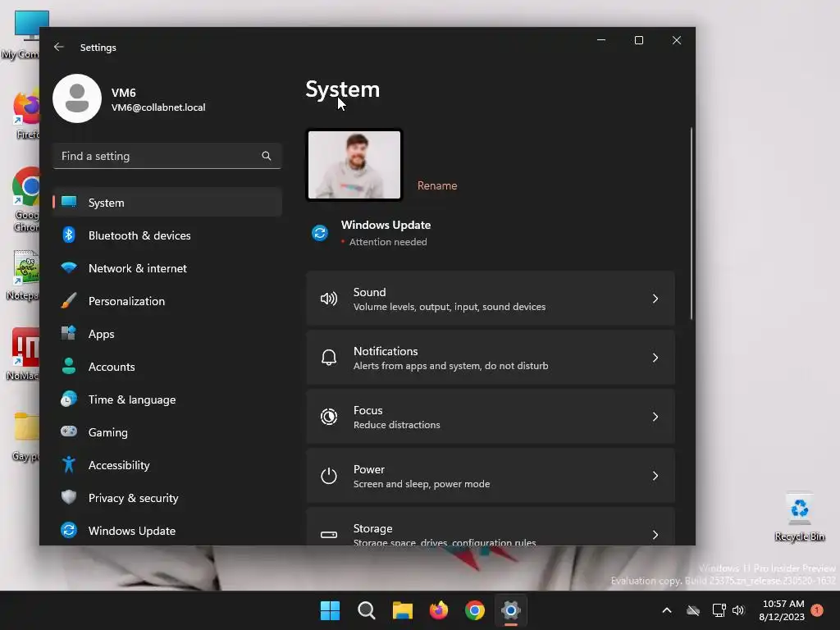The image size is (840, 630).
Task: Open Time & language settings
Action: (x=167, y=399)
